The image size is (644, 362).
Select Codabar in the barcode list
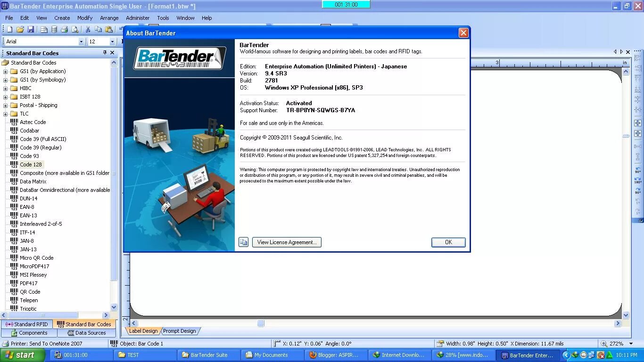click(x=29, y=131)
